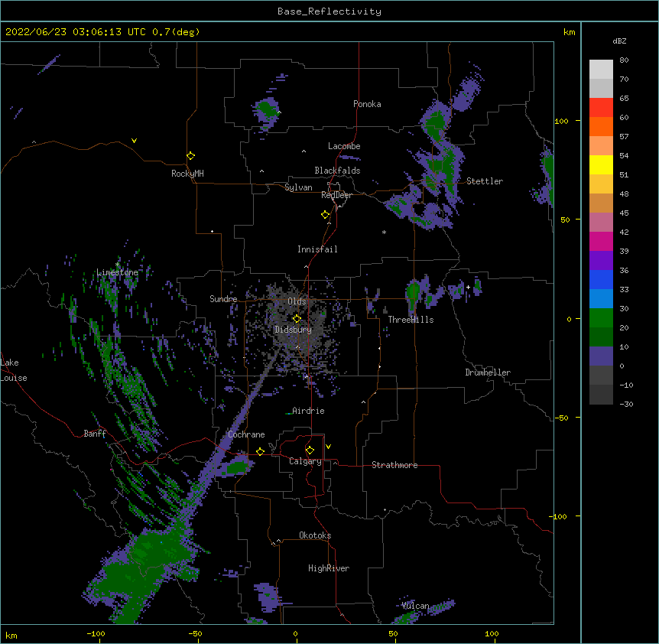Select the yellow diamond marker at Olds
659x644 pixels.
pyautogui.click(x=297, y=319)
